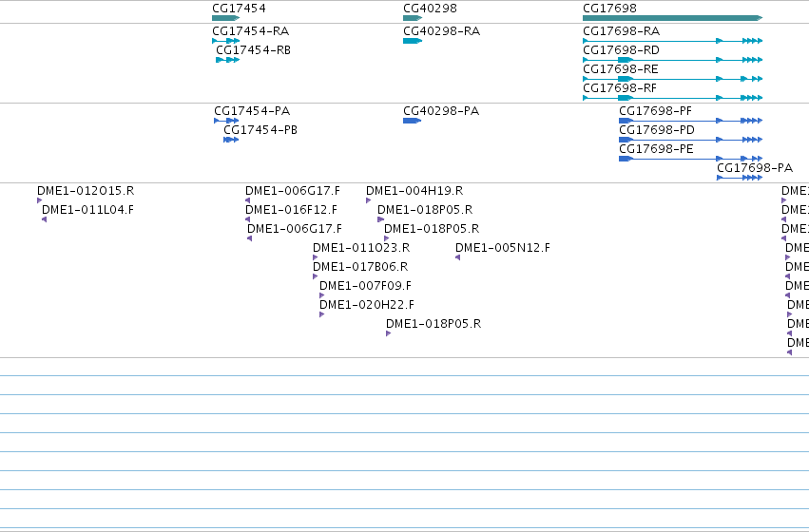809x532 pixels.
Task: Click DME1-006G17.F listed directly below DME1-016F12.F
Action: click(250, 238)
